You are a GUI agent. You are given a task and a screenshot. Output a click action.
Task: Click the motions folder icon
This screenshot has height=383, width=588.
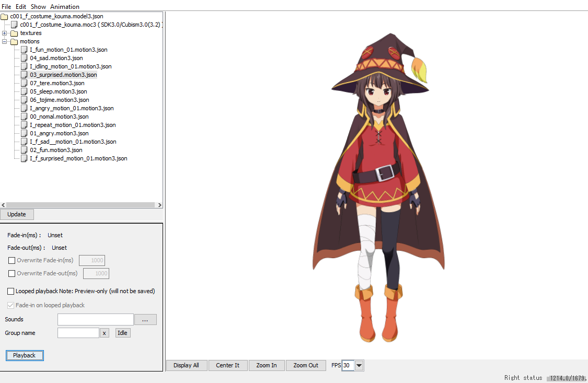[14, 42]
